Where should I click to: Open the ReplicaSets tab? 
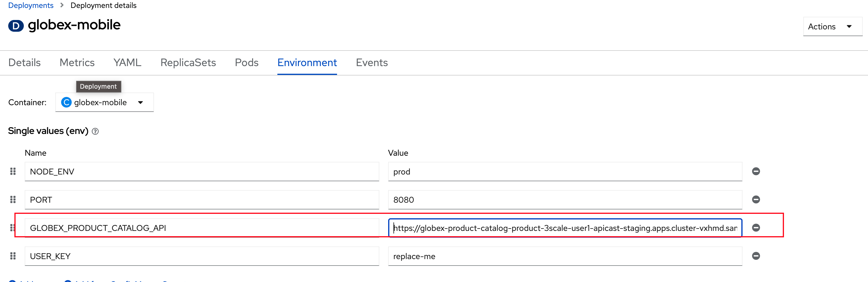click(x=188, y=63)
